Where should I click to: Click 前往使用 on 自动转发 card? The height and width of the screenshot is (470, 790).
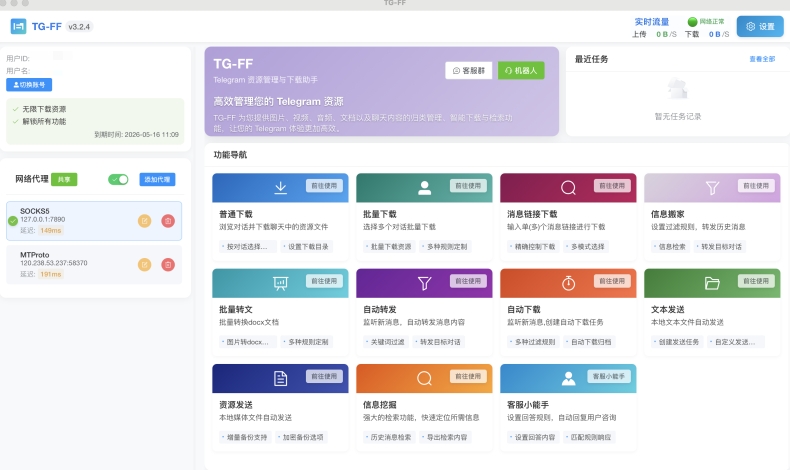coord(468,281)
